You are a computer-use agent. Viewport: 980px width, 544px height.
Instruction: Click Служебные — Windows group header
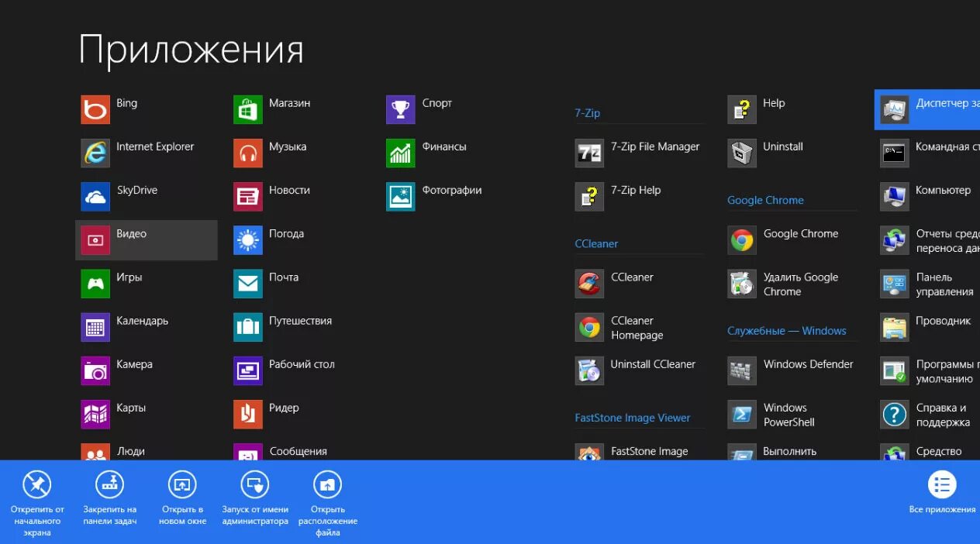click(x=787, y=331)
